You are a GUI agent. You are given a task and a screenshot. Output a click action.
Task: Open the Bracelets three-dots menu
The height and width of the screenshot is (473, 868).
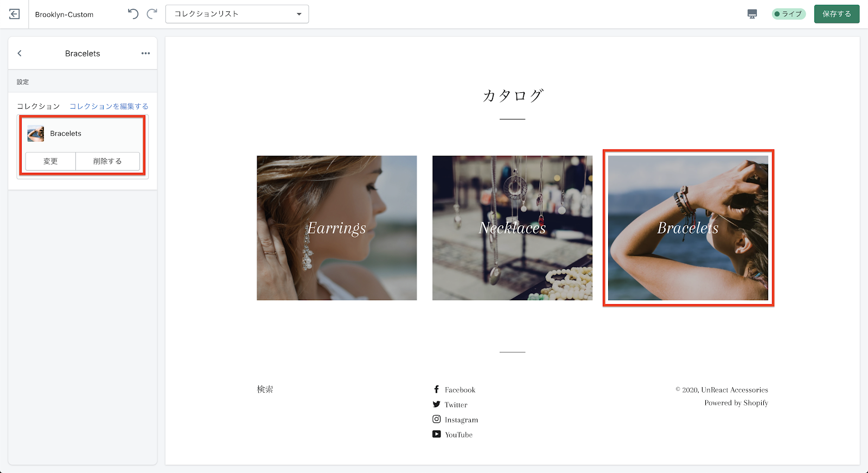(x=145, y=53)
